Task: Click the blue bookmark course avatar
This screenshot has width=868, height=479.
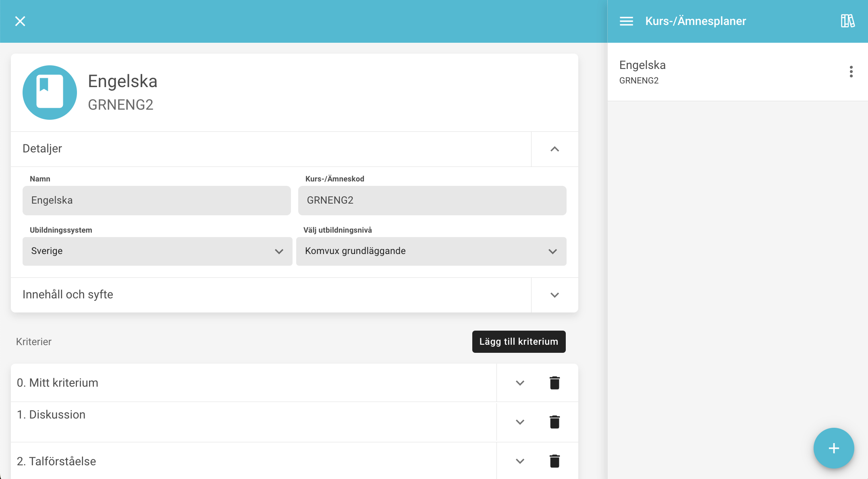Action: click(50, 92)
